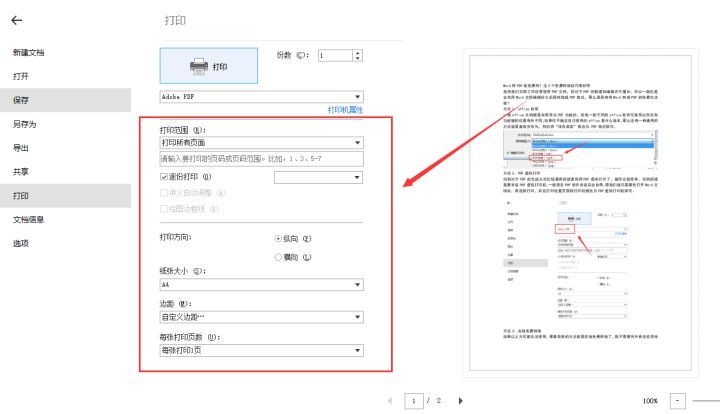
Task: Open the A4 paper size dropdown
Action: (261, 285)
